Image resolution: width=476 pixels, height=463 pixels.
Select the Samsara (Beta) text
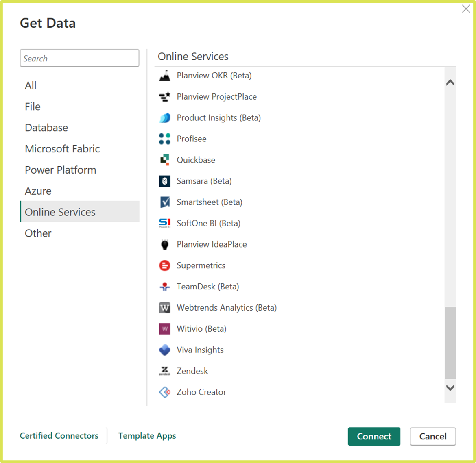click(204, 181)
